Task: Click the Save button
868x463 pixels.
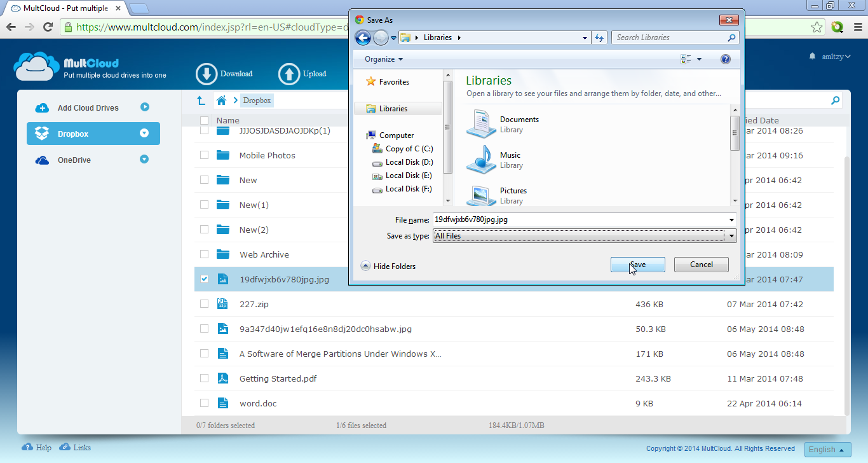Action: click(x=637, y=265)
